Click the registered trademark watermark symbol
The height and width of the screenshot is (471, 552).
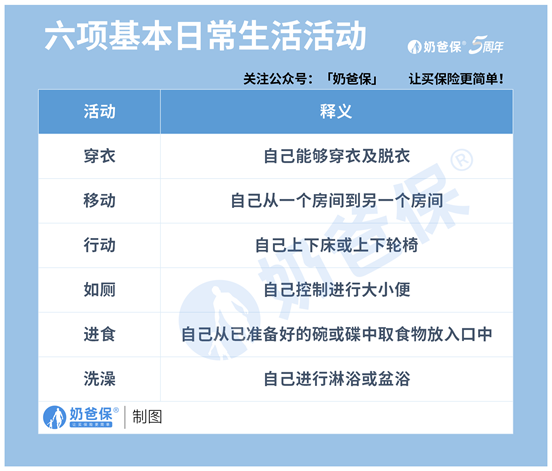coord(462,161)
